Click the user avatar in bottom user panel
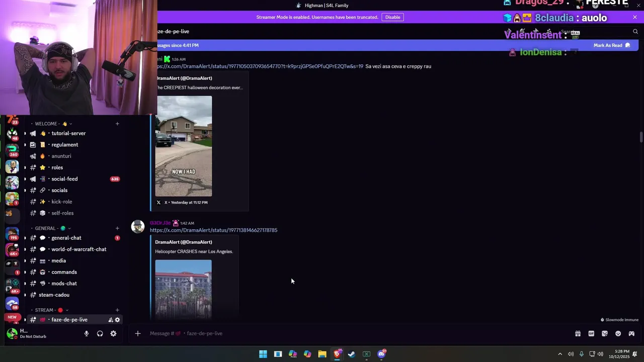This screenshot has height=362, width=644. tap(12, 333)
